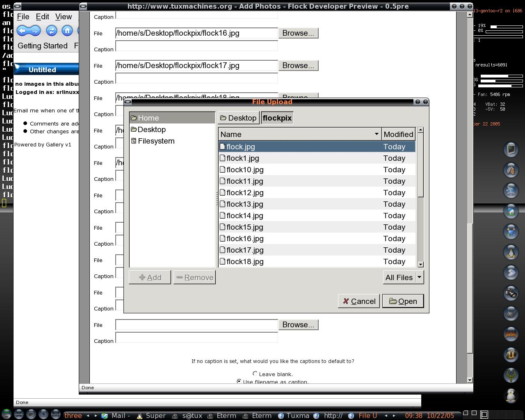Select Desktop in the File Upload sidebar
Image resolution: width=525 pixels, height=420 pixels.
pos(172,129)
